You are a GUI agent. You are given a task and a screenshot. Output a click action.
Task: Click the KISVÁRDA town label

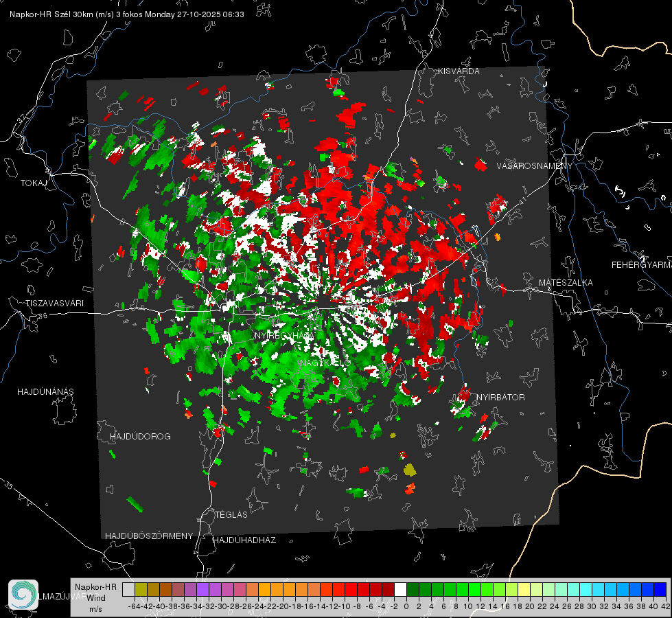pos(459,71)
